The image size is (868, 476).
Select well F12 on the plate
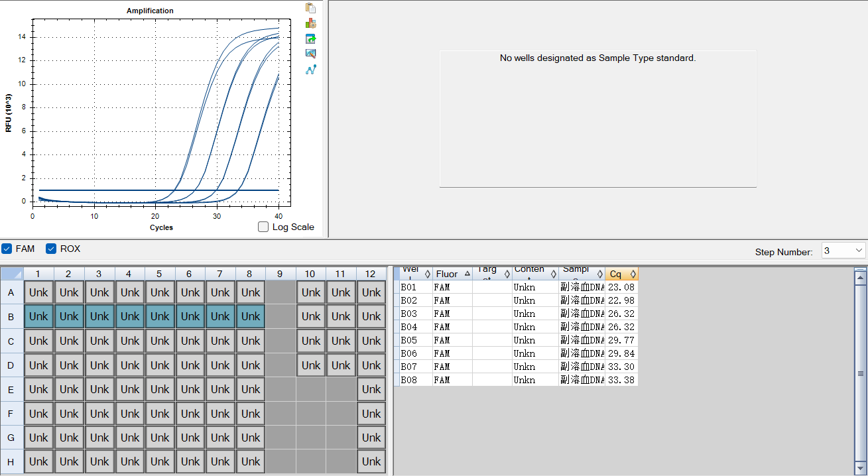(371, 414)
